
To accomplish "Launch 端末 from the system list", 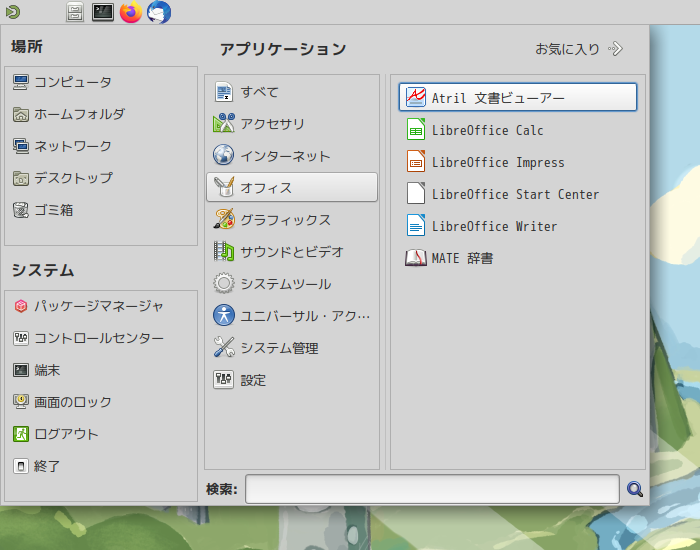I will [101, 370].
